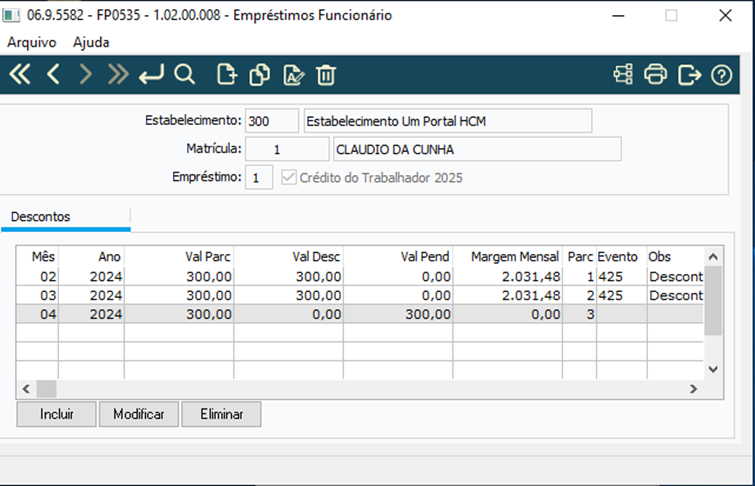This screenshot has height=486, width=755.
Task: Go to the first record
Action: click(x=20, y=74)
